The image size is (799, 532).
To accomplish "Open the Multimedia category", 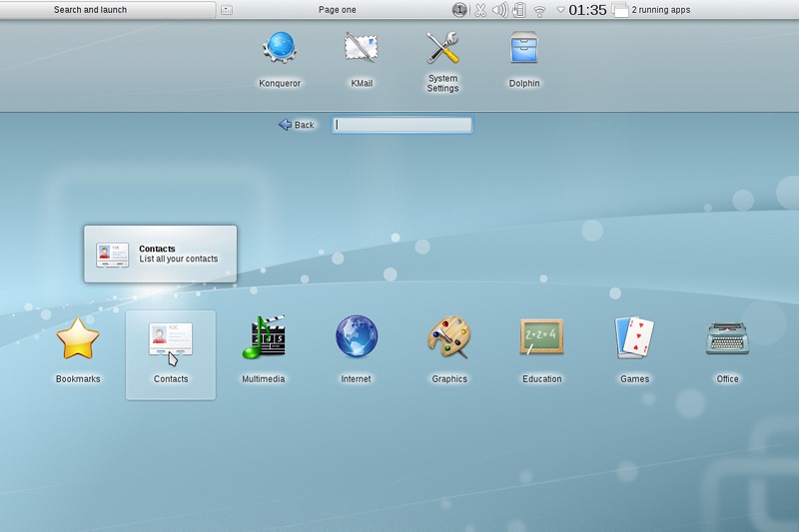I will click(x=264, y=350).
